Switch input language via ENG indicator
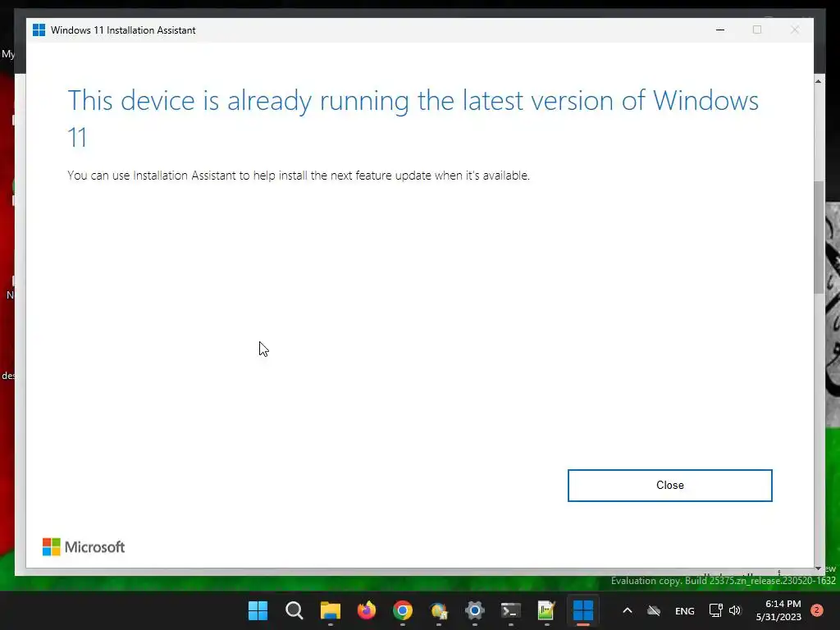The image size is (840, 630). 685,610
